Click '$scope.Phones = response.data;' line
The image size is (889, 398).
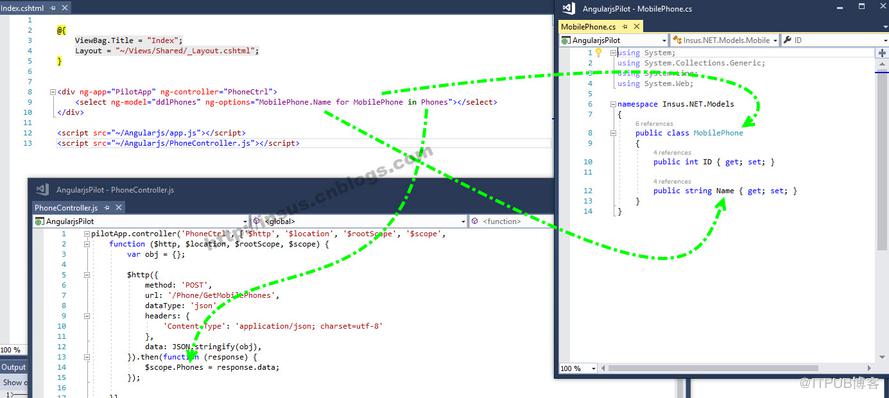point(212,367)
